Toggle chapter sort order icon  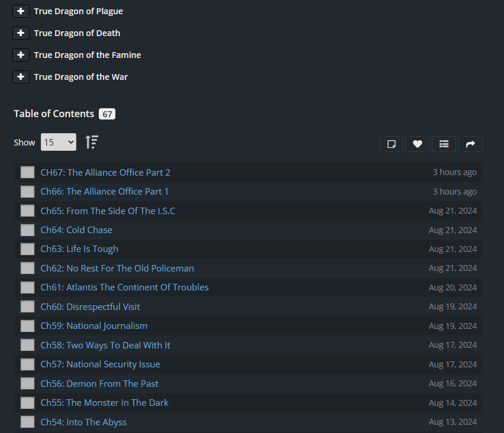coord(92,142)
